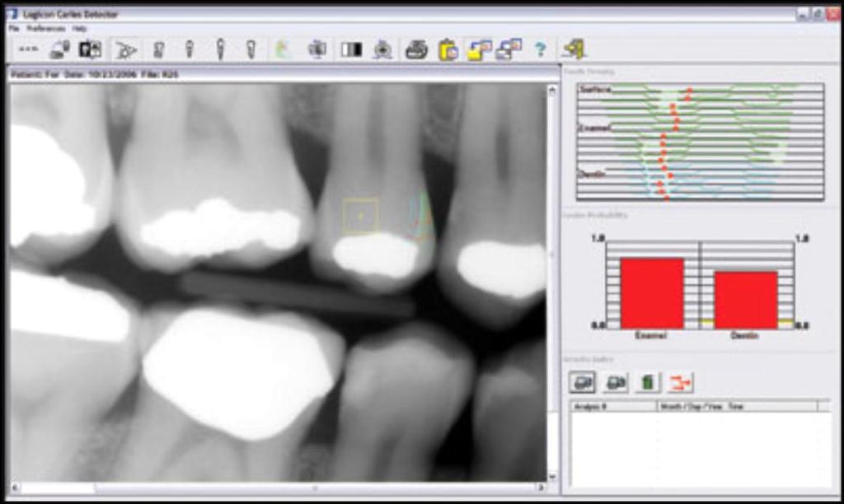Select the second tooth-shape toolbar icon

click(189, 50)
